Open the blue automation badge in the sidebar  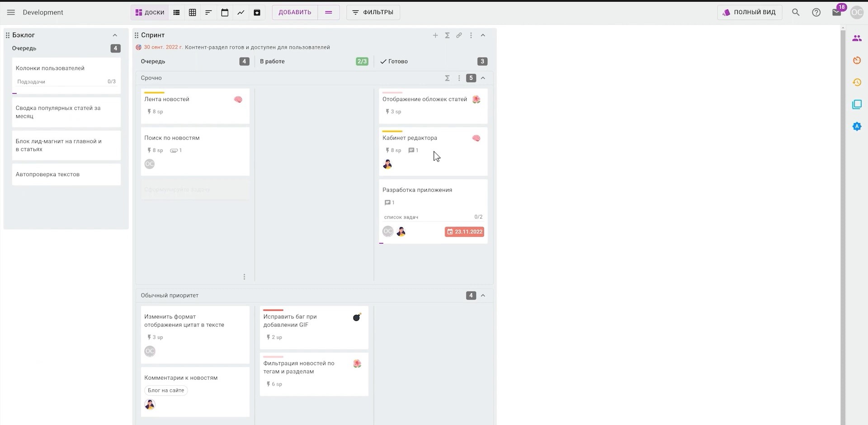click(857, 127)
